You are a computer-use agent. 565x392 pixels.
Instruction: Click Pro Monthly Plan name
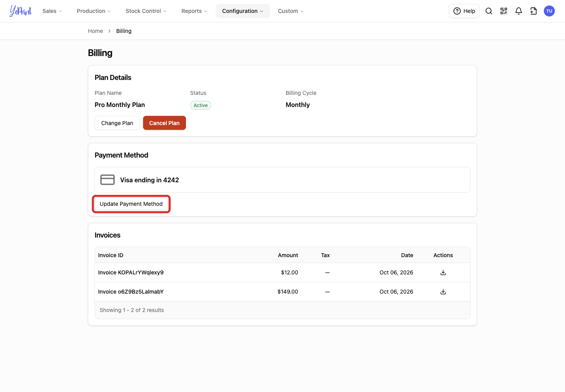(120, 105)
